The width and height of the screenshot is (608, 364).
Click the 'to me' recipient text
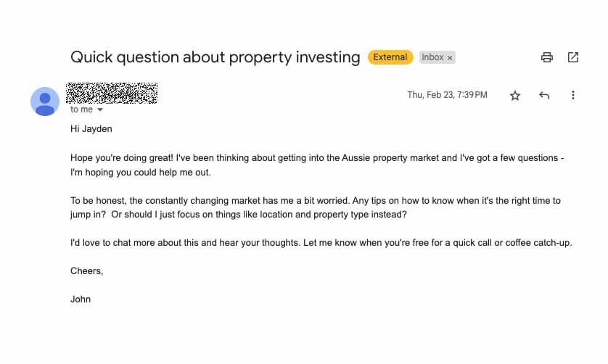point(81,109)
